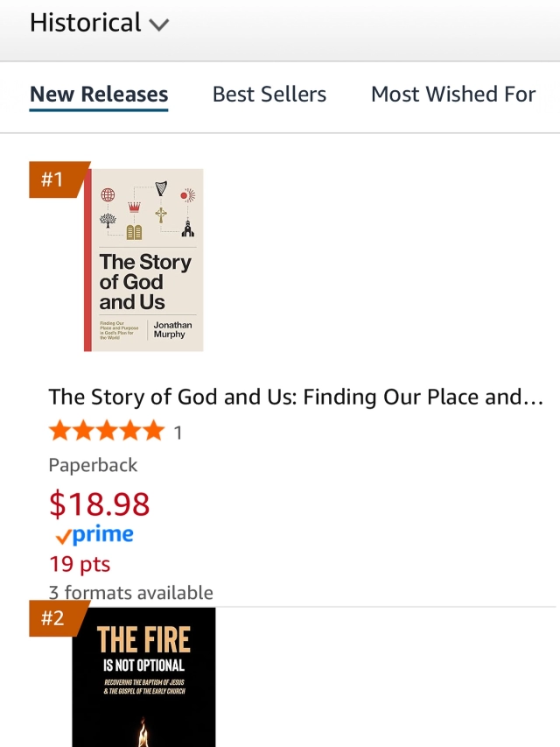
Task: Open The Fire Is Not Optional cover
Action: point(143,676)
